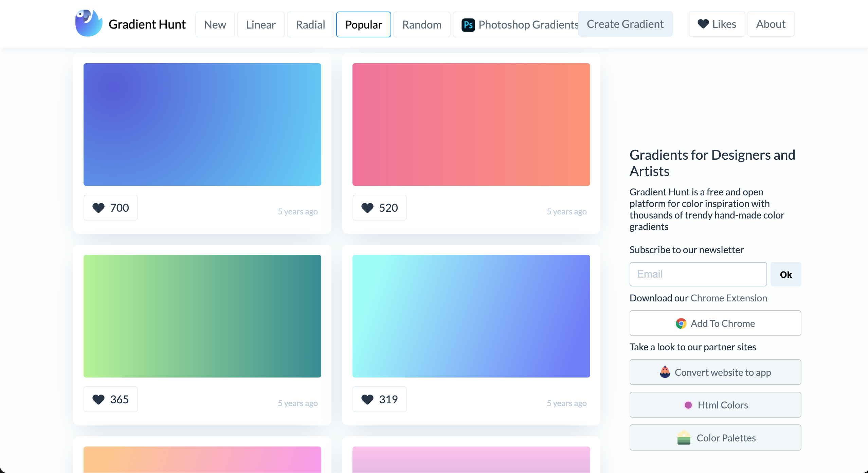Open the Radial gradients tab
Image resolution: width=868 pixels, height=473 pixels.
[x=310, y=24]
